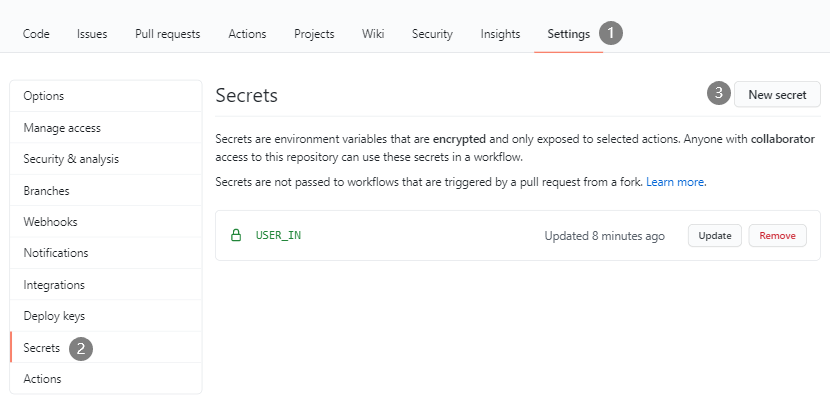This screenshot has height=401, width=830.
Task: Open the Wiki tab
Action: [373, 34]
